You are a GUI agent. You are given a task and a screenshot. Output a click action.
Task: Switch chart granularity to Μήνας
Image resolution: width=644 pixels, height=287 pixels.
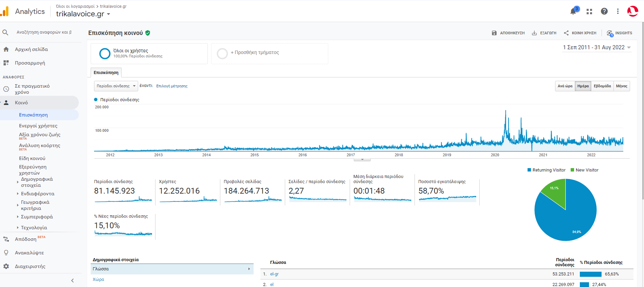point(622,86)
